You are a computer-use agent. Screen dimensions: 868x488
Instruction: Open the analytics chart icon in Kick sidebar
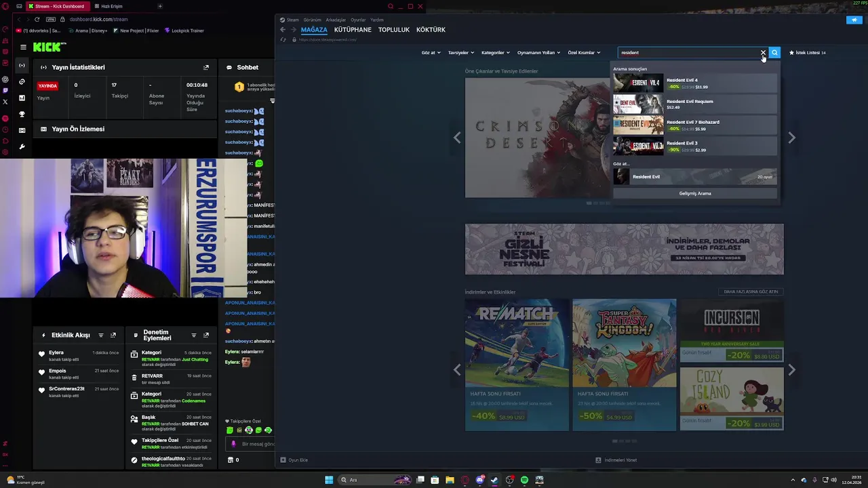22,98
